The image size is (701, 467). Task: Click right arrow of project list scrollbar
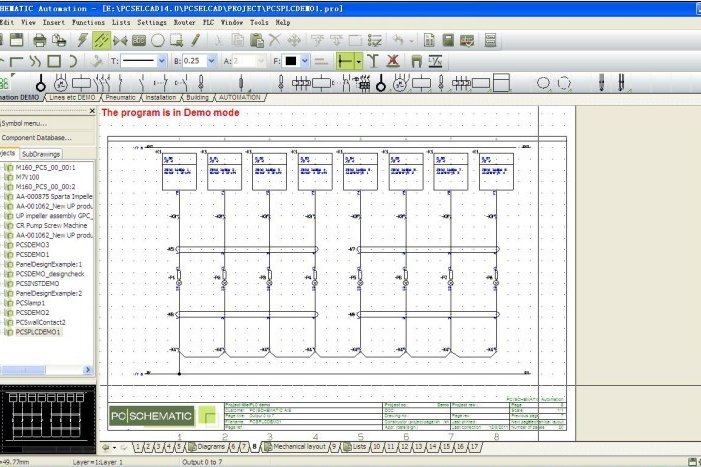click(88, 370)
